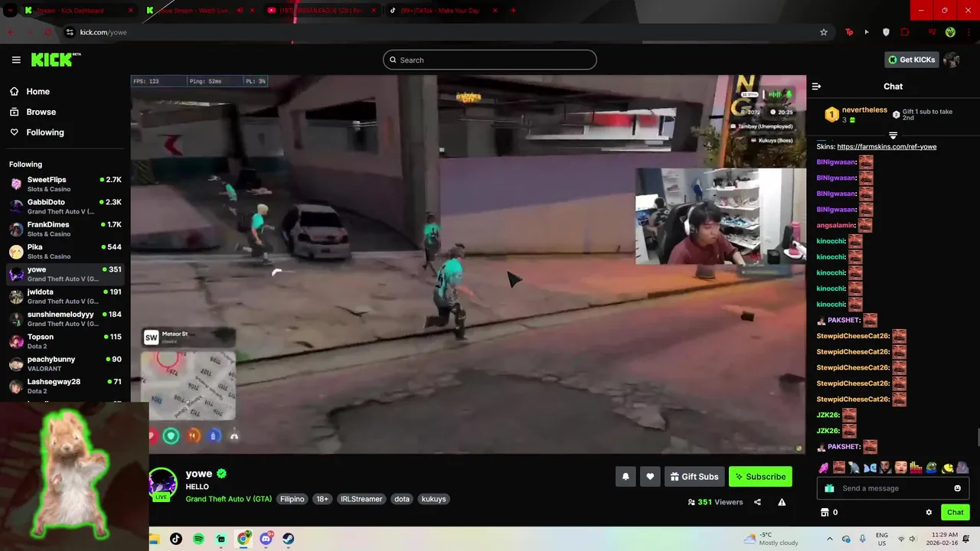Click the pink crystal emote in quick emotes
Image resolution: width=980 pixels, height=551 pixels.
[x=824, y=468]
